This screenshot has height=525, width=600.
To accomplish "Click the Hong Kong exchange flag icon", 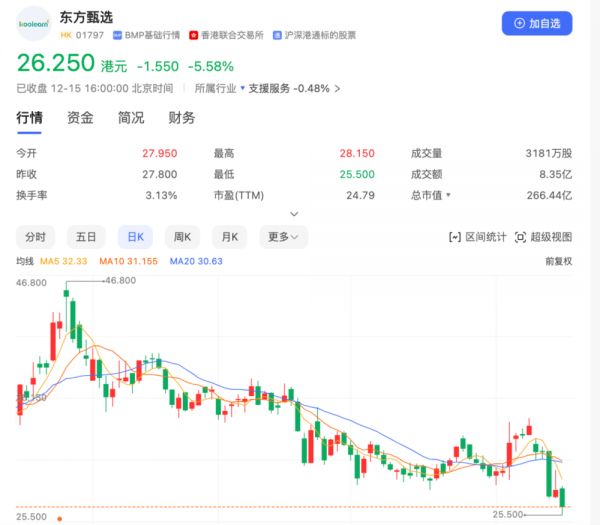I will [194, 35].
